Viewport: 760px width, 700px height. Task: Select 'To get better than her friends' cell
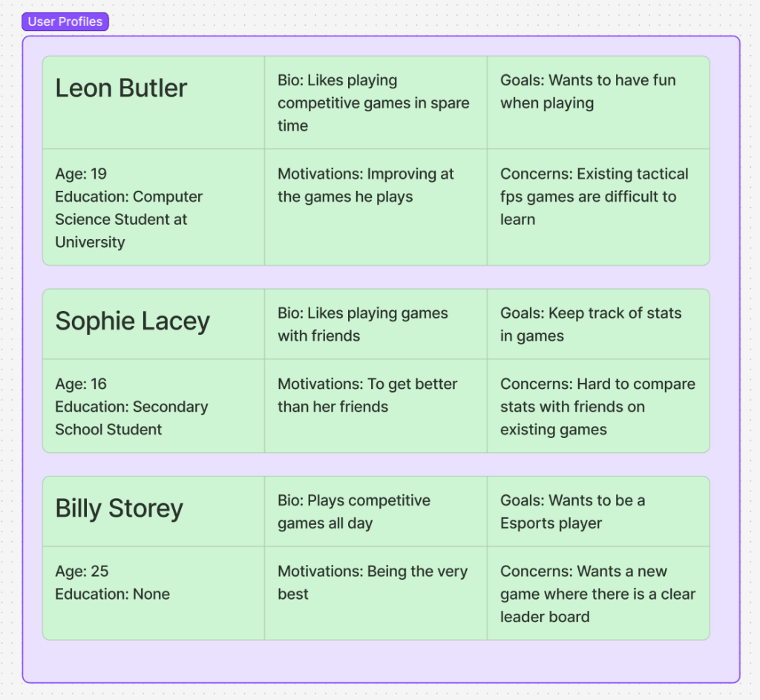375,406
